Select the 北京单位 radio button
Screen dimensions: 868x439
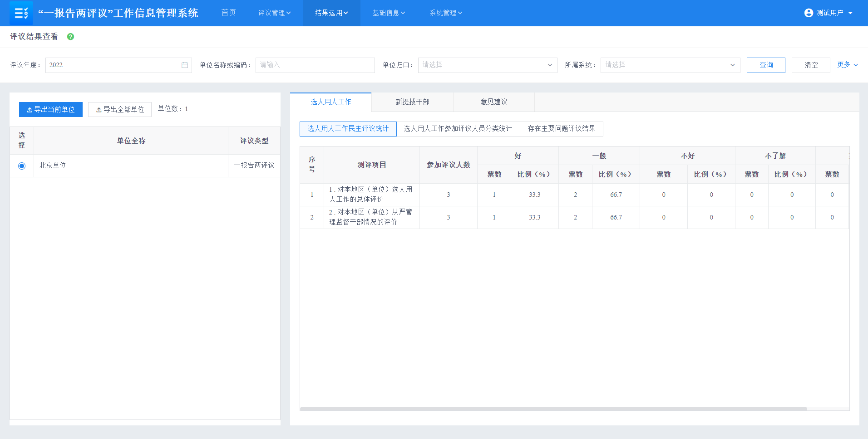[x=22, y=166]
